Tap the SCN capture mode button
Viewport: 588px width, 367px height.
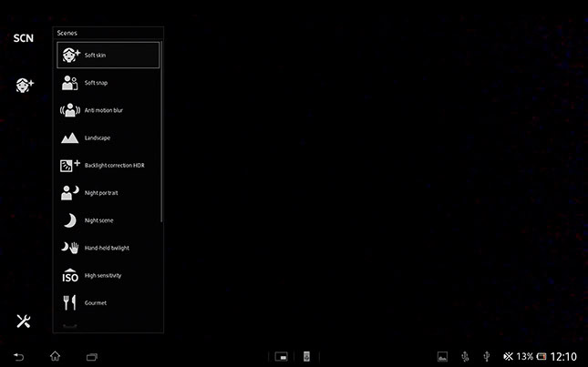pos(23,38)
